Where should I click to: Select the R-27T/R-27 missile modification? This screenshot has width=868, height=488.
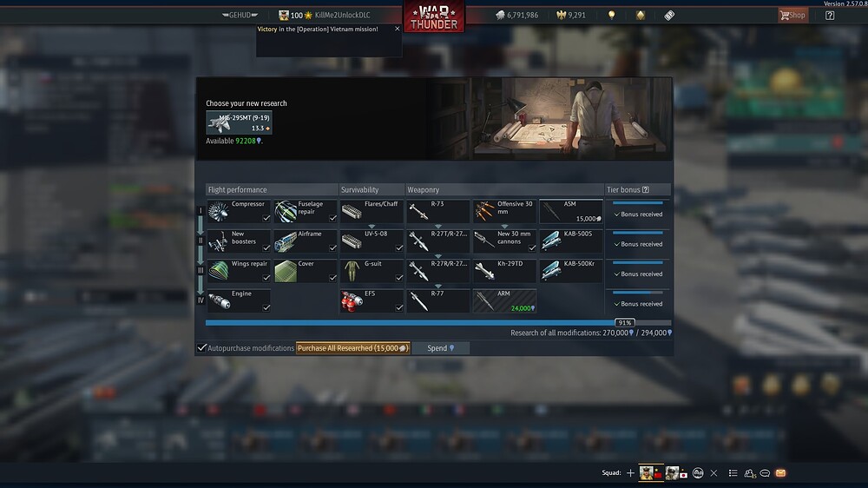pyautogui.click(x=437, y=241)
